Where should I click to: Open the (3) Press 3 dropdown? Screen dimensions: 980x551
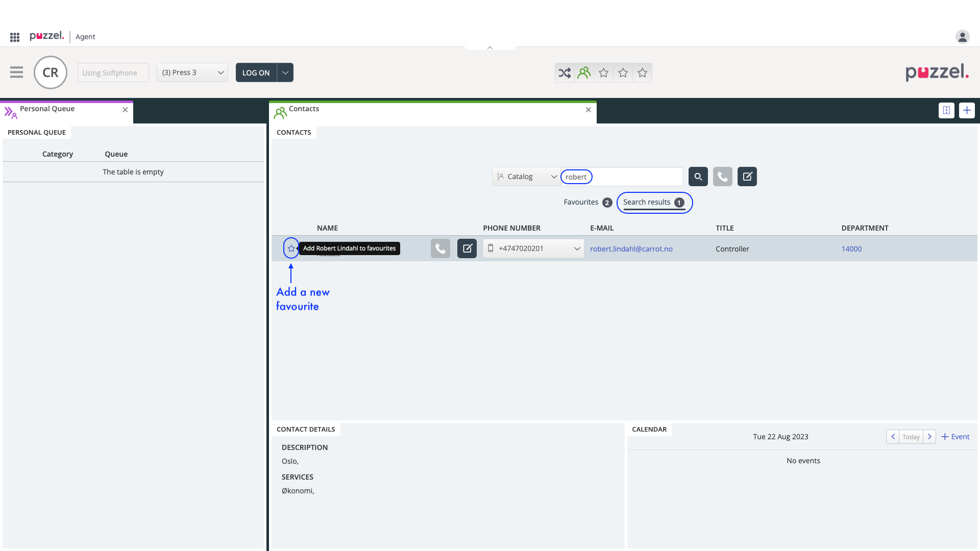pyautogui.click(x=192, y=72)
